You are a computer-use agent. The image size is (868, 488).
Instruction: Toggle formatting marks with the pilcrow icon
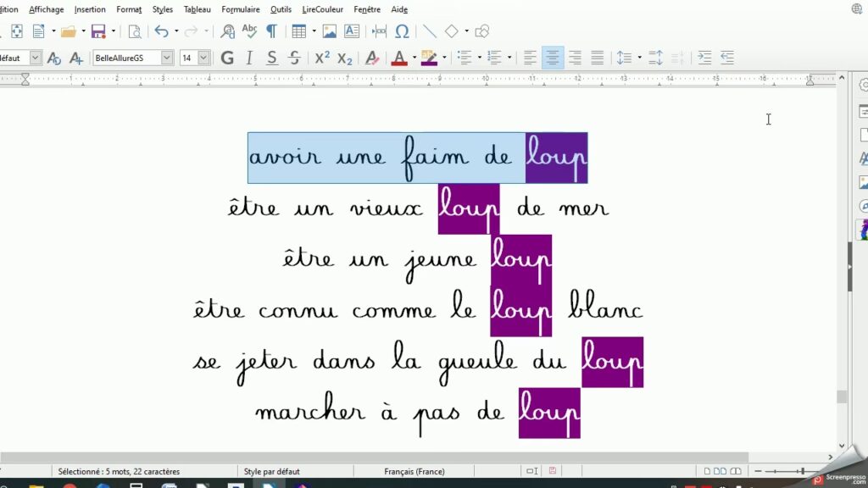(271, 31)
